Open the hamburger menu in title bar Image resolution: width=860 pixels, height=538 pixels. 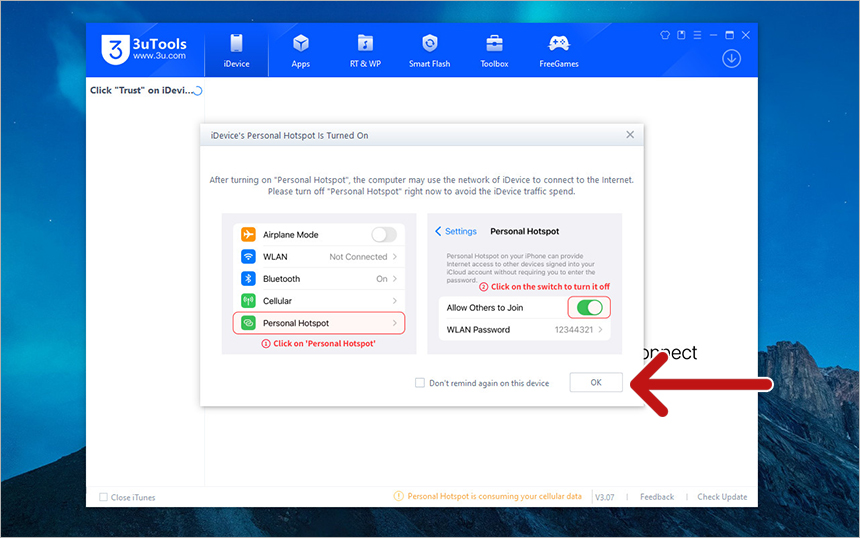tap(697, 35)
